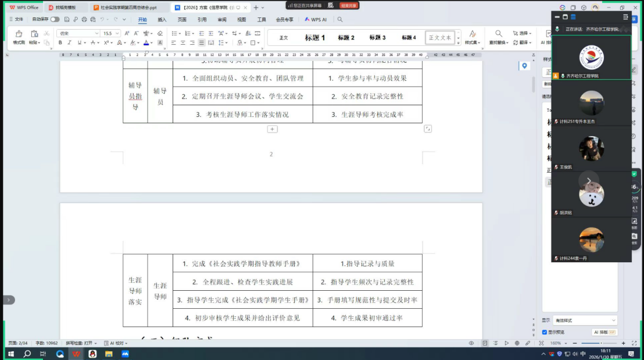Click the increase font size icon

[127, 34]
